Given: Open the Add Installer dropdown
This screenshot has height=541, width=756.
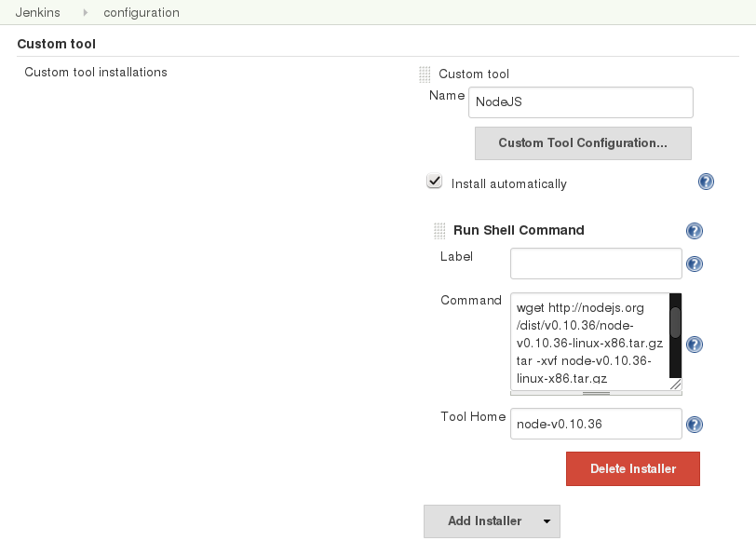Looking at the screenshot, I should 492,521.
